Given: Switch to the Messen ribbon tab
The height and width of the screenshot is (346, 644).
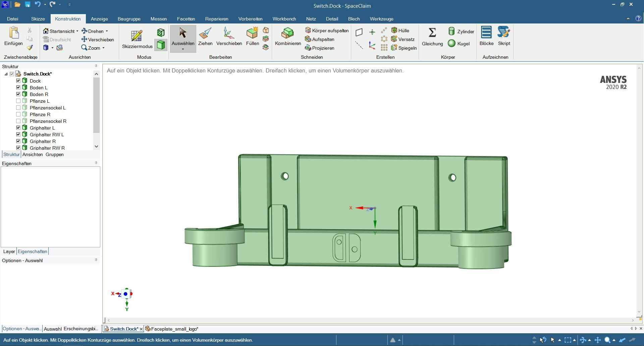Looking at the screenshot, I should tap(158, 19).
